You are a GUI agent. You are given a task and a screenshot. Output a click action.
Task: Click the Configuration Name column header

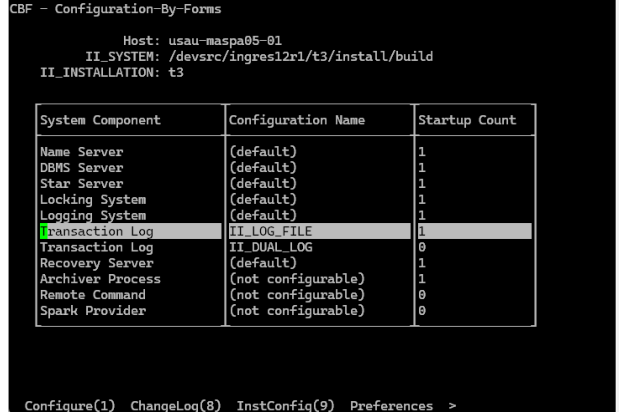pos(297,120)
